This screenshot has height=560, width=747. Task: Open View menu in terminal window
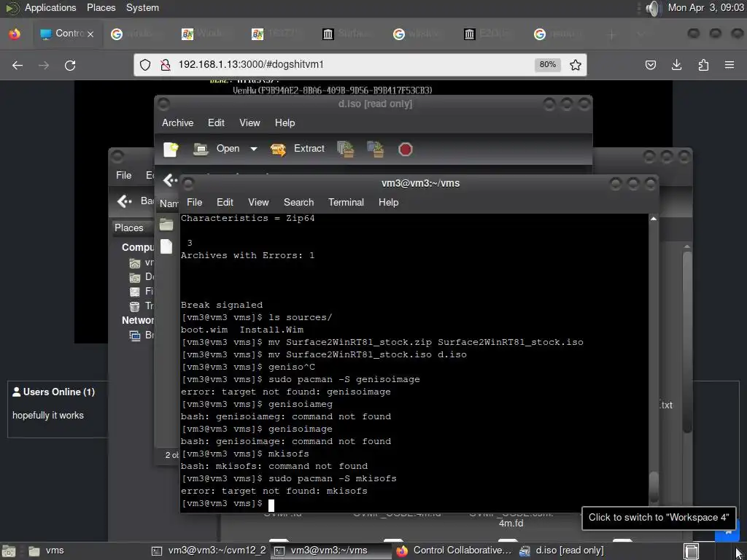[x=258, y=203]
